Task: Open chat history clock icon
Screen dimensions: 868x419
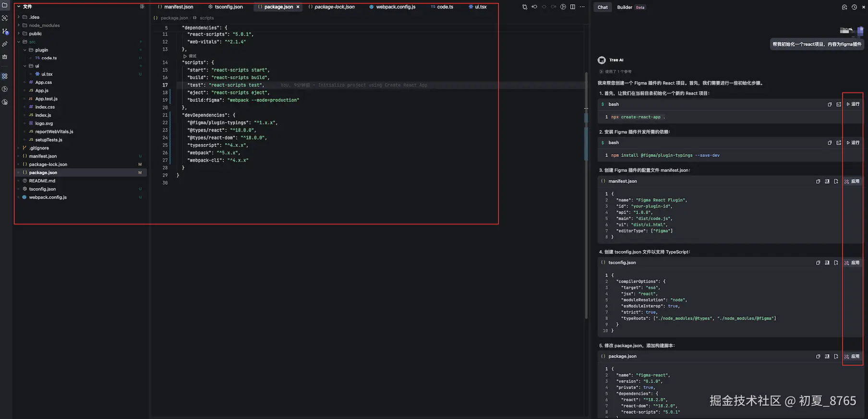Action: (x=854, y=7)
